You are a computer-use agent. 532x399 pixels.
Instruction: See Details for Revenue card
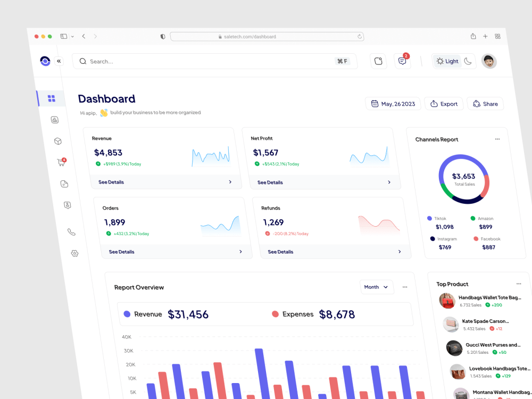111,182
